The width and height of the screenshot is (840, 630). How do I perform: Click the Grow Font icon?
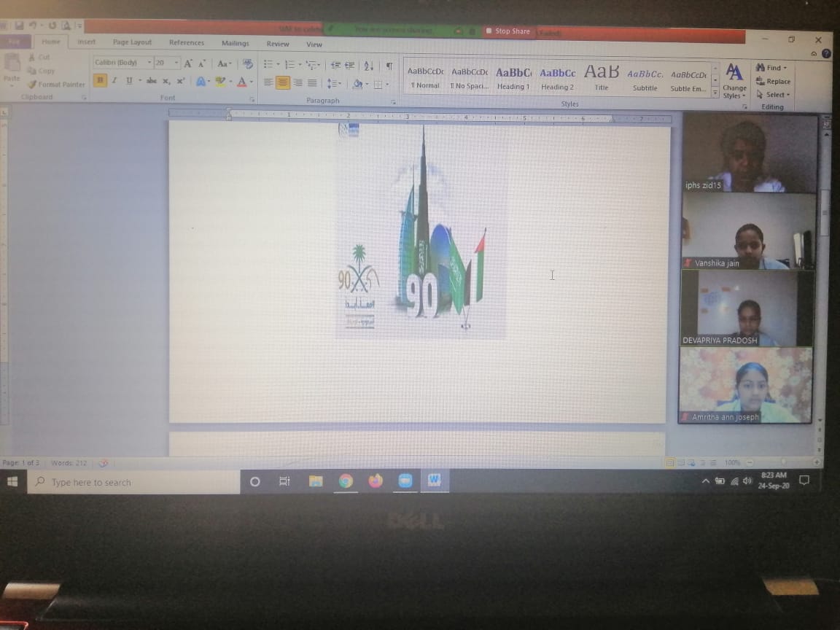point(188,63)
